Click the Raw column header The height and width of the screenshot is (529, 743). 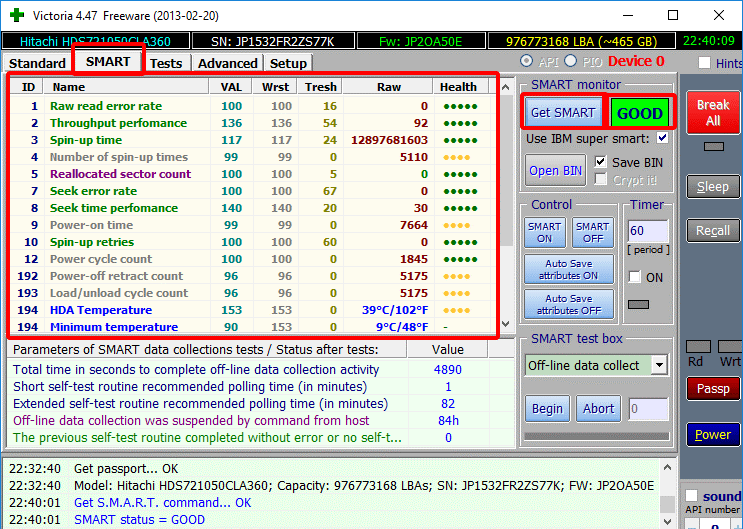click(388, 87)
